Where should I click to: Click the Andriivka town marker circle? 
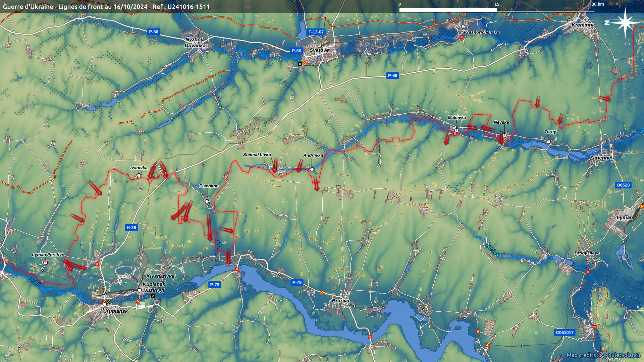[x=312, y=169]
